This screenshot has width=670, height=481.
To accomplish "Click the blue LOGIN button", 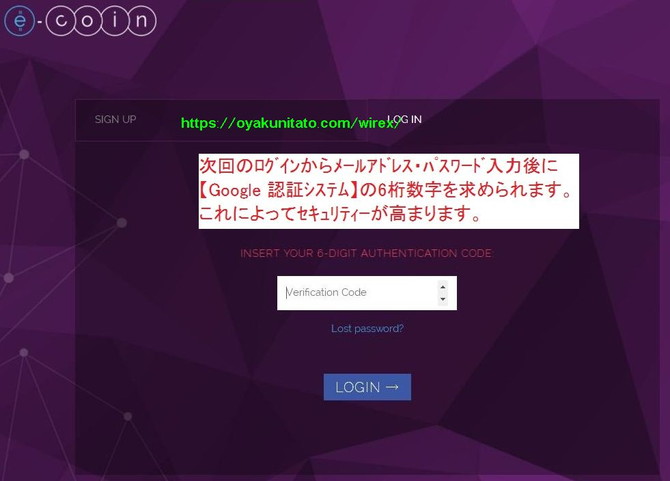I will pos(367,387).
